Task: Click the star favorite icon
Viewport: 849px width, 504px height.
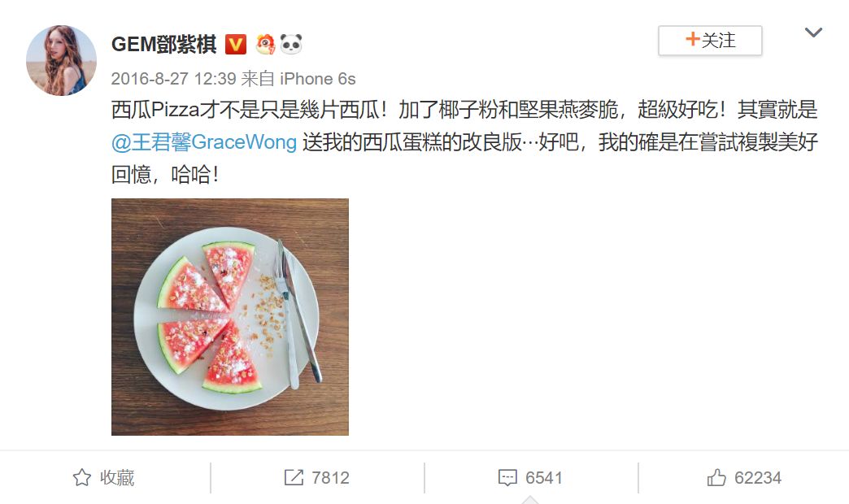Action: pos(82,477)
